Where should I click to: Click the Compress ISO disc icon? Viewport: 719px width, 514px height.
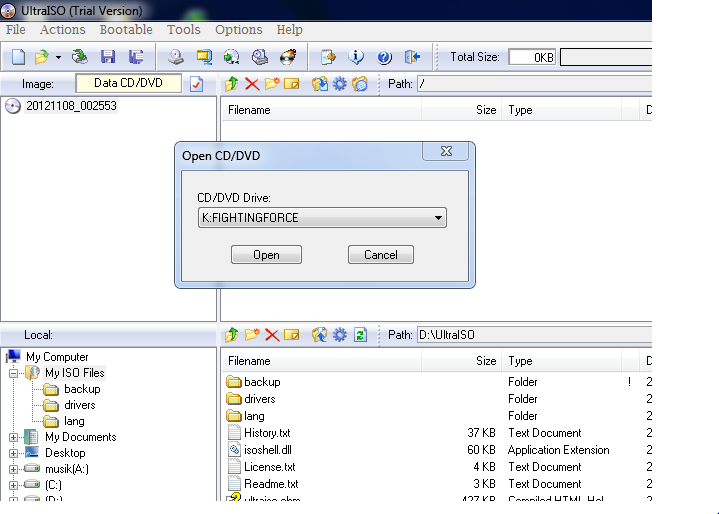pyautogui.click(x=232, y=57)
